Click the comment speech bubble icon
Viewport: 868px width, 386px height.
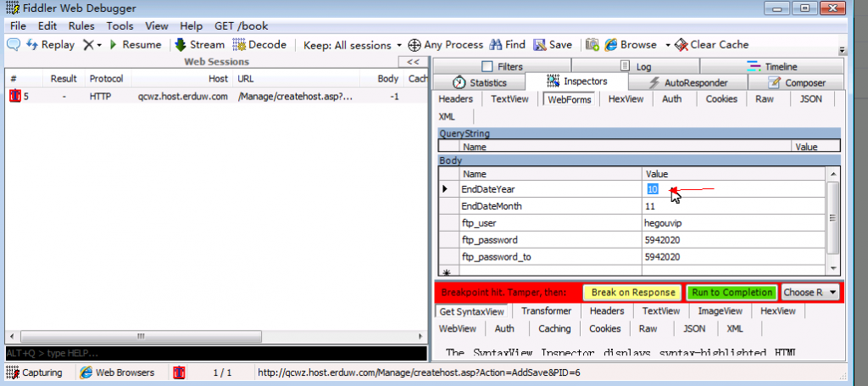pyautogui.click(x=14, y=45)
